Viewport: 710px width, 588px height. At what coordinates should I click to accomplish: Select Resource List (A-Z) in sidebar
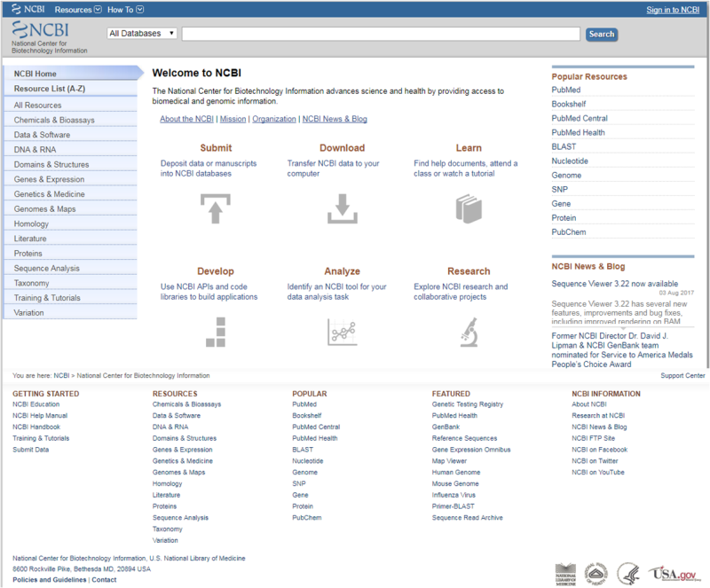70,89
